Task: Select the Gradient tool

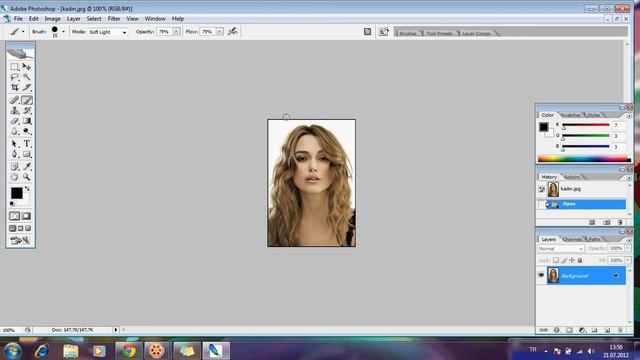Action: 27,121
